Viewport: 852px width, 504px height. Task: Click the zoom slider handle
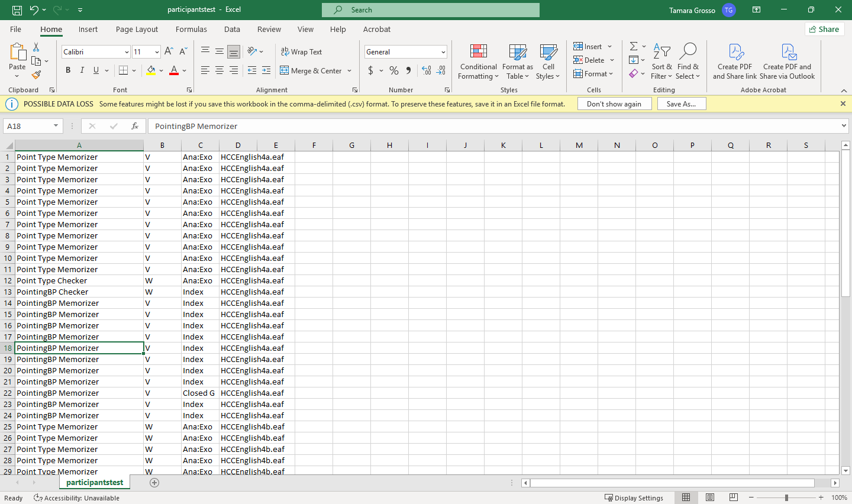[786, 498]
